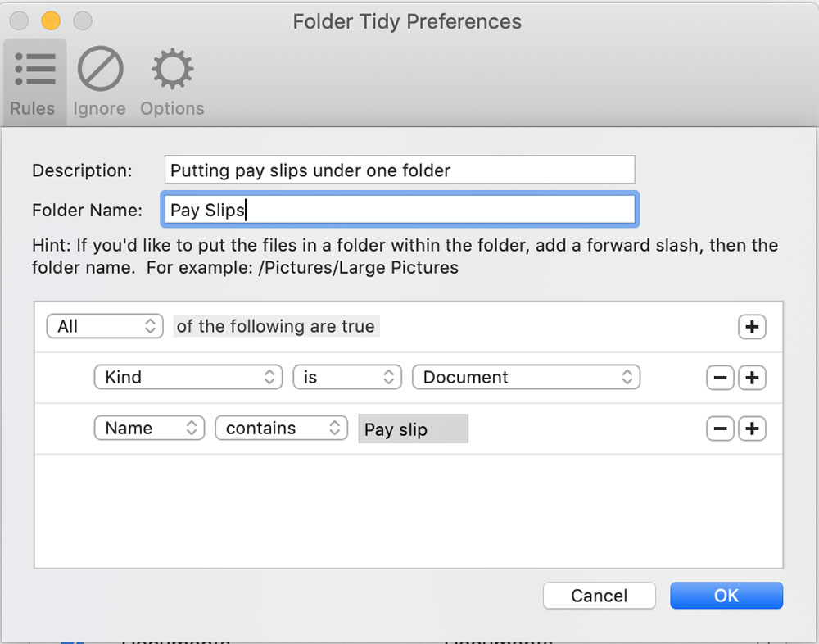Switch to the Ignore tab
This screenshot has width=819, height=644.
click(x=100, y=82)
